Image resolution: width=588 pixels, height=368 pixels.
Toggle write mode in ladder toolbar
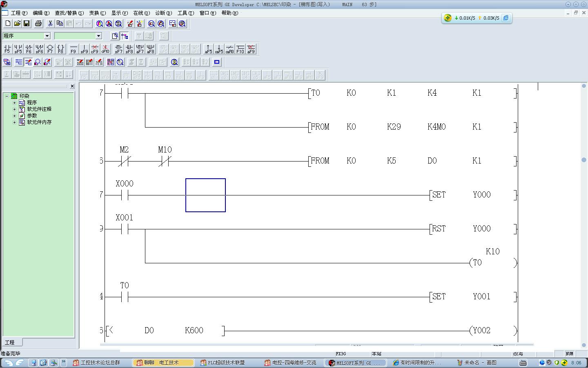pos(28,62)
